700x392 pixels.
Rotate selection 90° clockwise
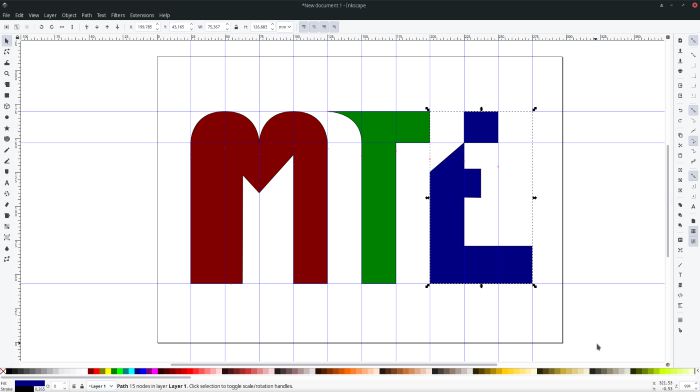coord(51,27)
